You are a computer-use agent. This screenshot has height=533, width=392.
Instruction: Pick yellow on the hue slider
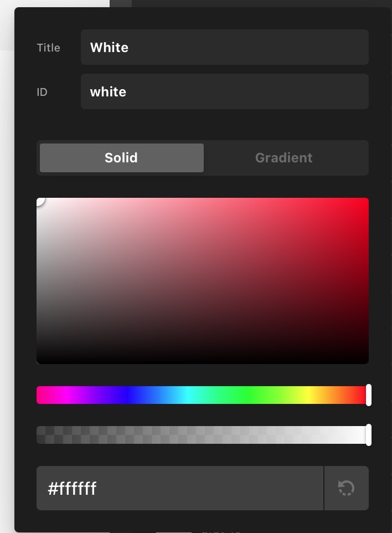(x=307, y=395)
